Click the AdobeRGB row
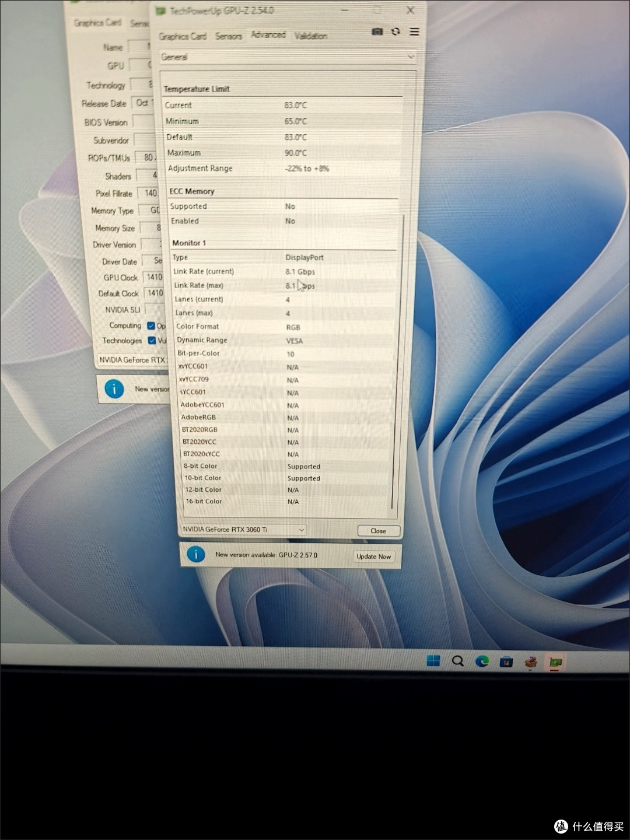This screenshot has width=630, height=840. pyautogui.click(x=286, y=418)
